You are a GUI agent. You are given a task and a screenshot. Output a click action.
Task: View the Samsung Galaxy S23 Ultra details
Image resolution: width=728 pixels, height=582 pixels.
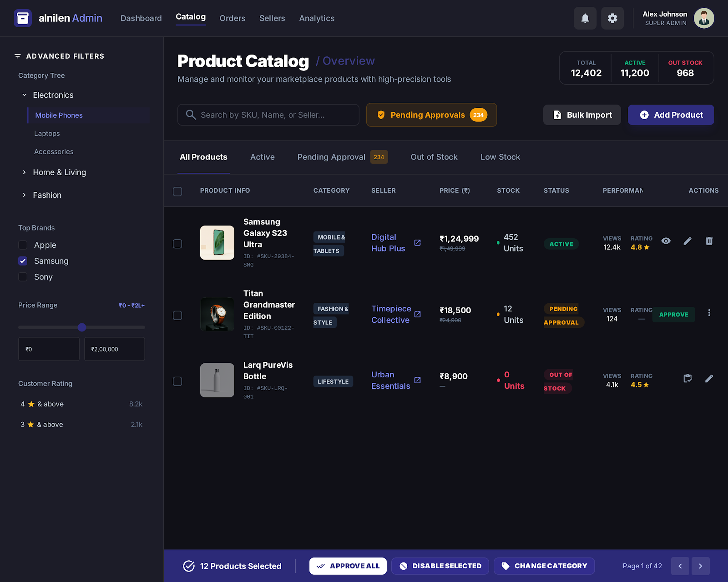(x=666, y=241)
